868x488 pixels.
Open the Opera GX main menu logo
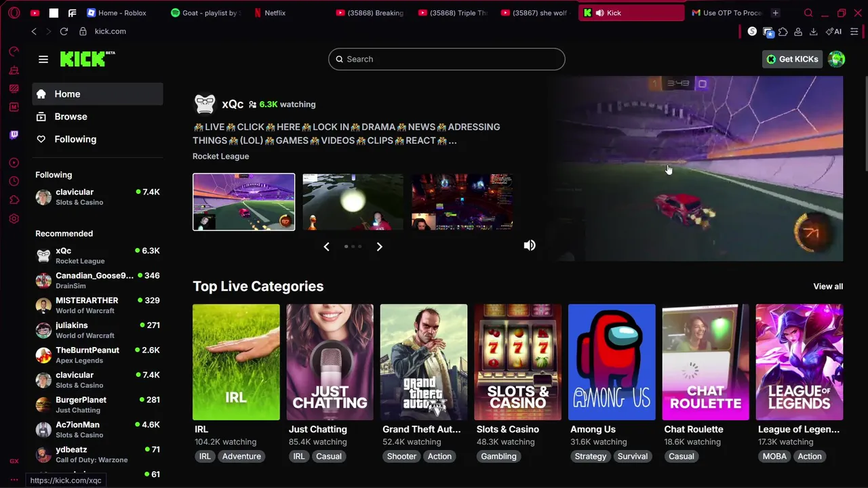(x=14, y=13)
